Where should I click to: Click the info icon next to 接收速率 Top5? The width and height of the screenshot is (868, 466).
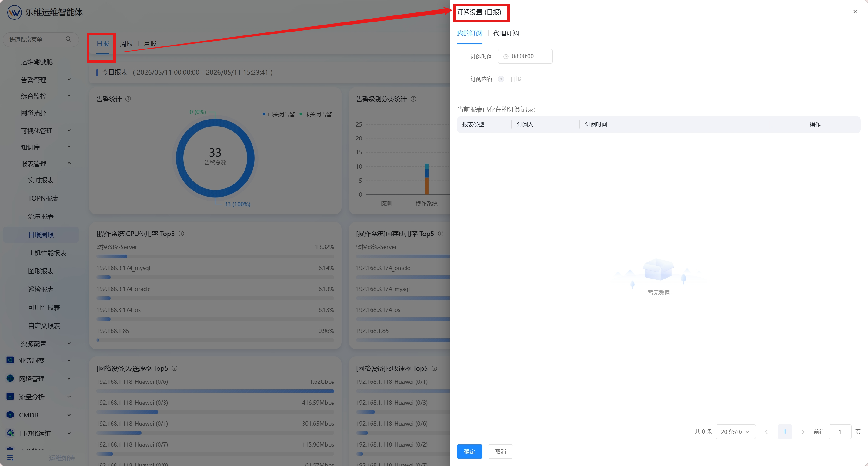434,368
